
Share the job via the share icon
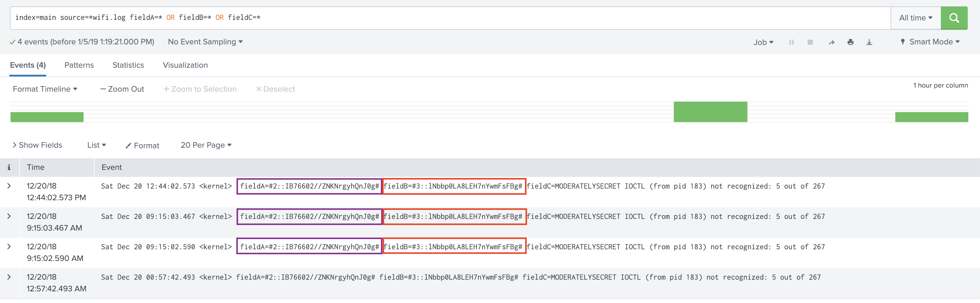pos(831,42)
